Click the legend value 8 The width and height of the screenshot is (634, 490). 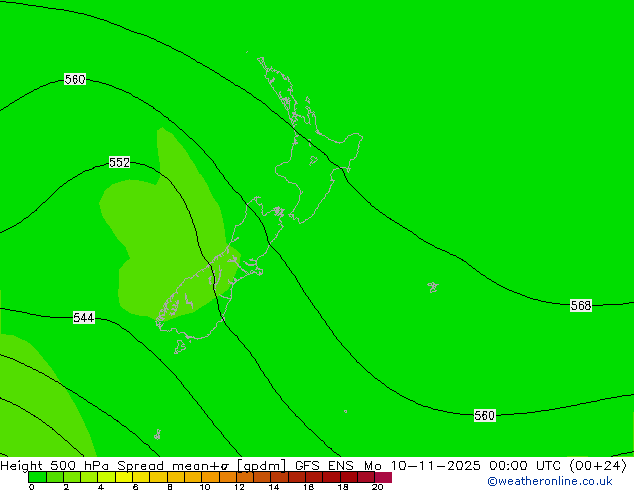tap(170, 487)
